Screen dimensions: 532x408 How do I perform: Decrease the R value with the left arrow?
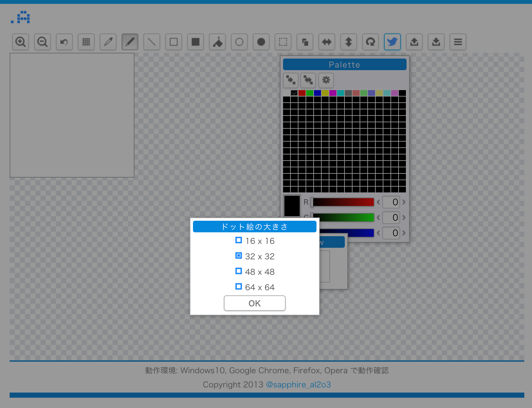(378, 202)
